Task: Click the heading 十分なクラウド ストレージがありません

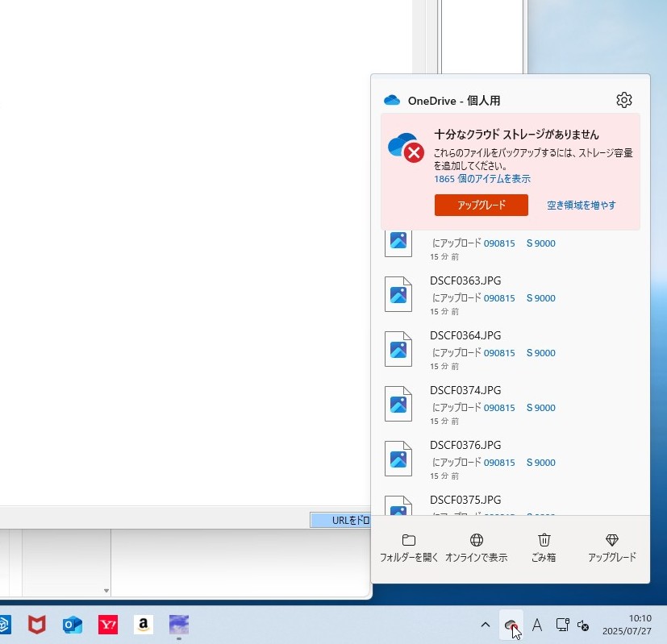Action: click(516, 135)
